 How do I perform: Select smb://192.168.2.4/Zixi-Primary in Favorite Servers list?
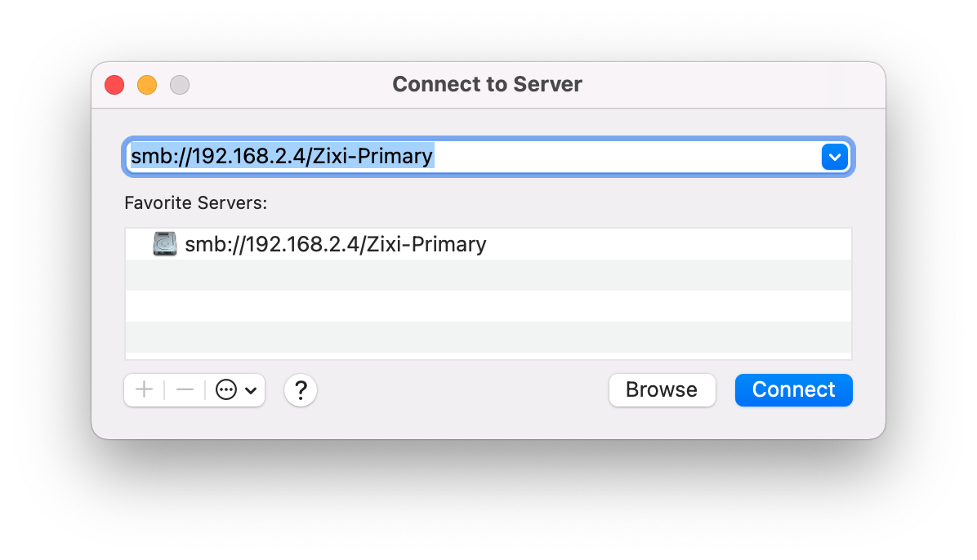pos(488,244)
